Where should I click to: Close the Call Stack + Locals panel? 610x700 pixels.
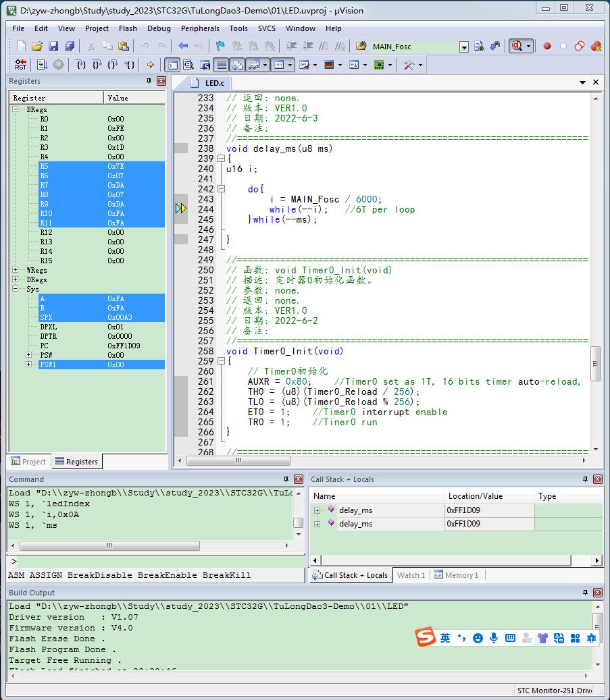(x=597, y=479)
